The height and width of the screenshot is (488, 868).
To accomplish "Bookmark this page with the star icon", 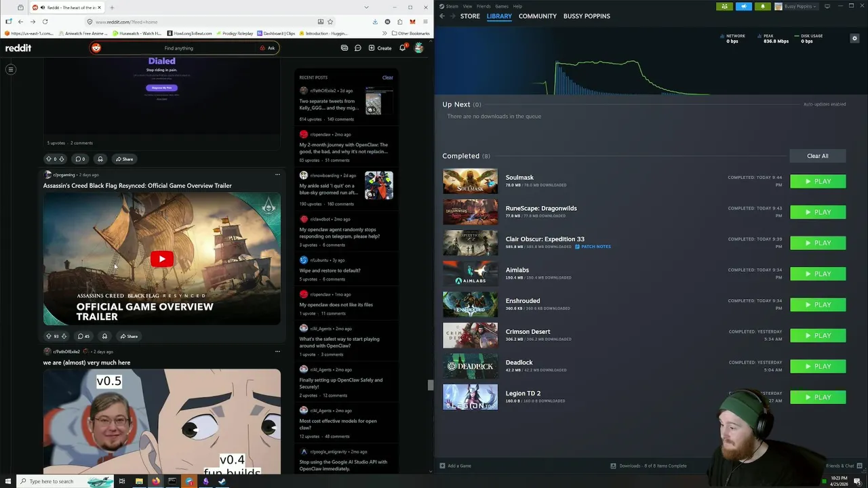I will click(330, 22).
